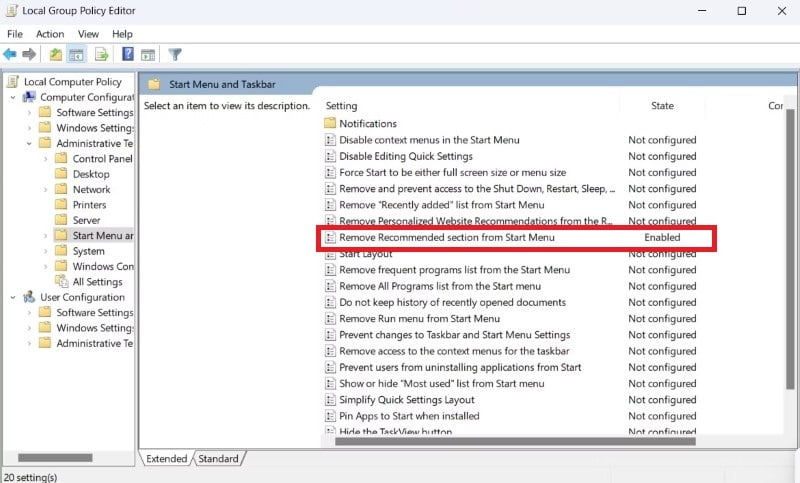Expand Windows Settings under Computer Configuration
Viewport: 800px width, 483px height.
coord(29,128)
